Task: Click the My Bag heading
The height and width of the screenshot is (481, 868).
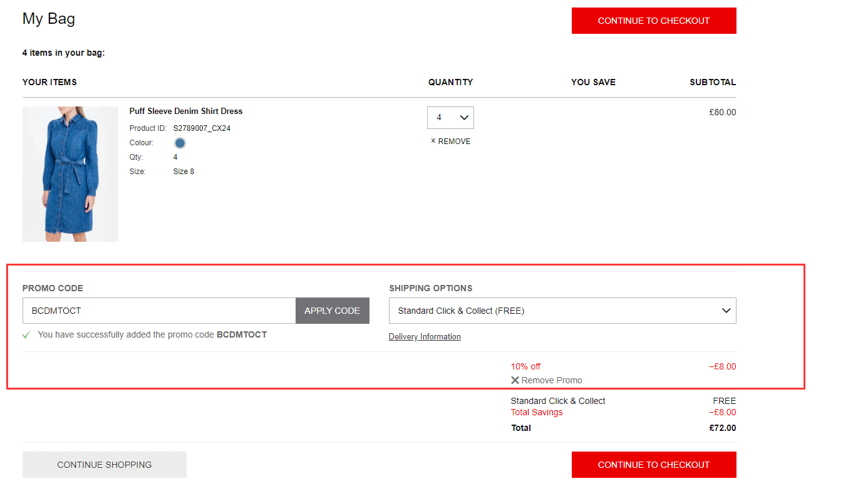Action: [49, 19]
